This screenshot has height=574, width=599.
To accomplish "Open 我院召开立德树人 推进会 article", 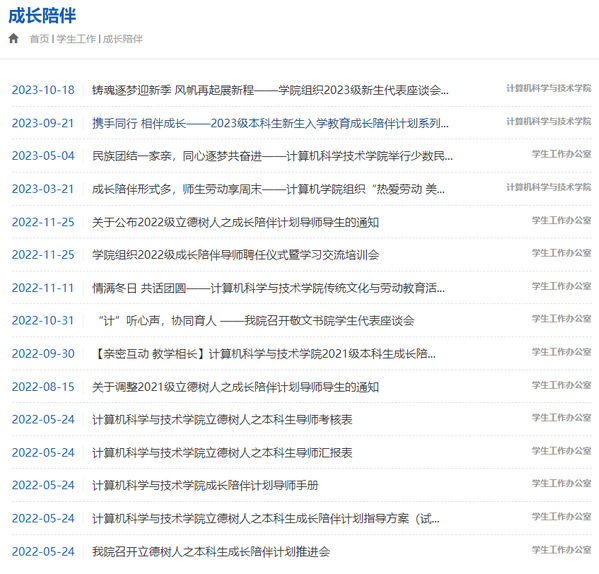I will [x=211, y=552].
